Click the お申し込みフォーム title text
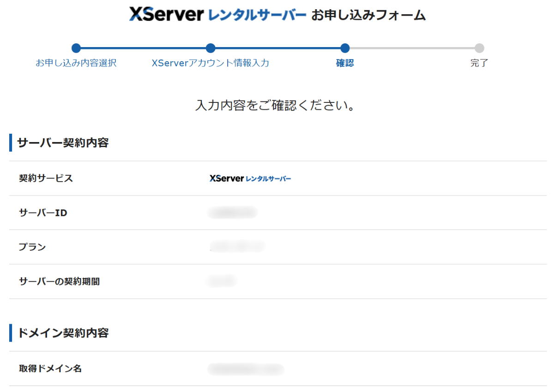Viewport: 554px width, 392px height. pos(368,16)
